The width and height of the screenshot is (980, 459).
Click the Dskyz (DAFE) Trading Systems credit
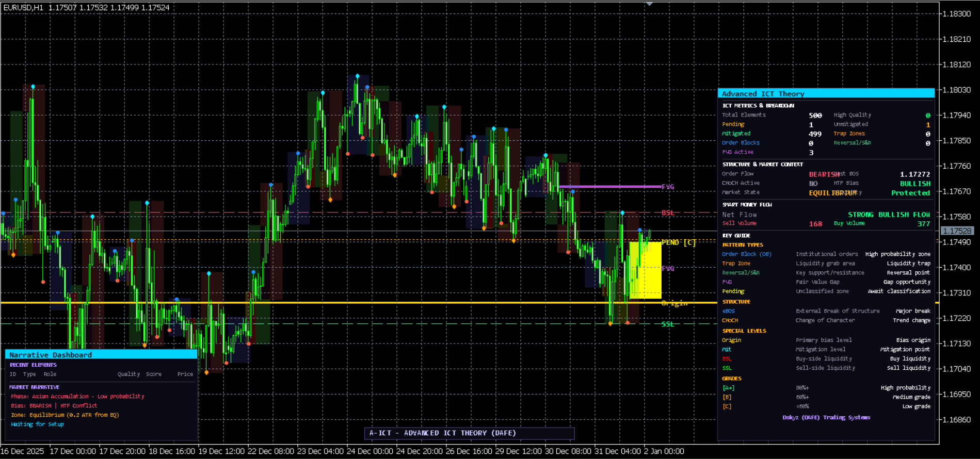click(826, 417)
